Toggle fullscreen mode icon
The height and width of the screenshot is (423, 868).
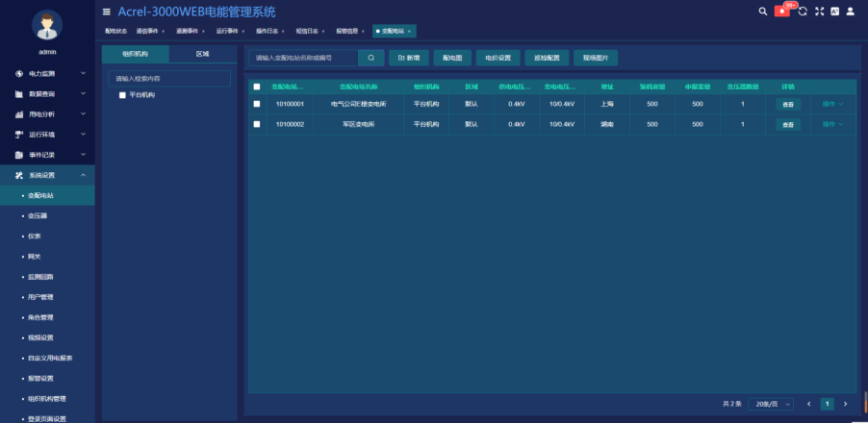tap(819, 12)
